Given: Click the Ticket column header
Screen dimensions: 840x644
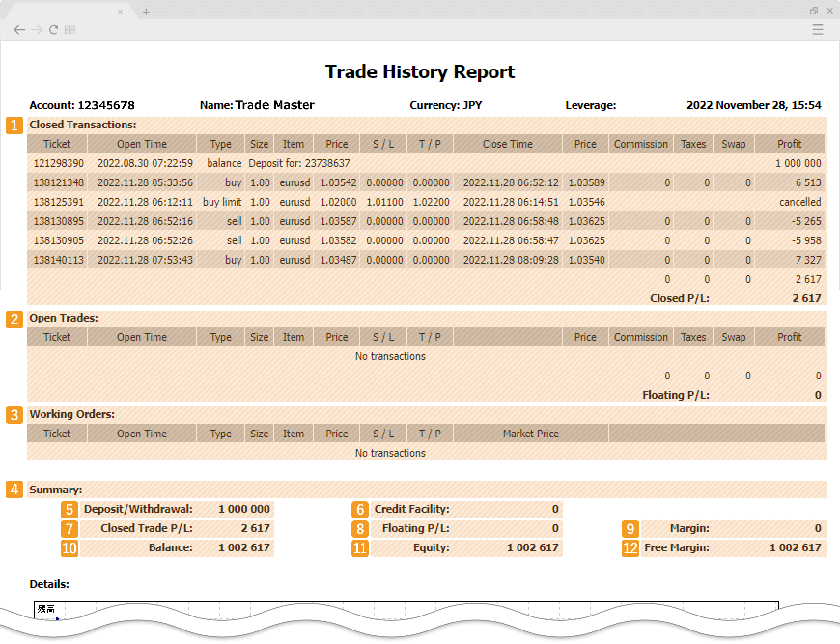Looking at the screenshot, I should [57, 143].
